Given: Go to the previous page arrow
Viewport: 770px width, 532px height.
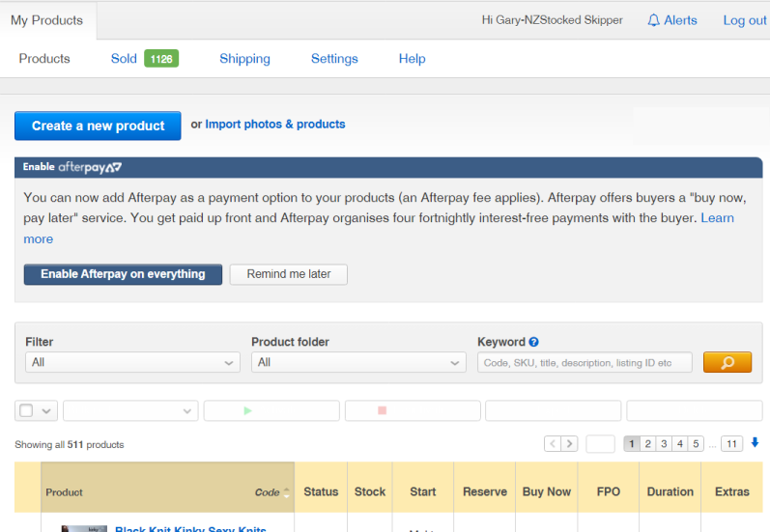Looking at the screenshot, I should pos(552,444).
